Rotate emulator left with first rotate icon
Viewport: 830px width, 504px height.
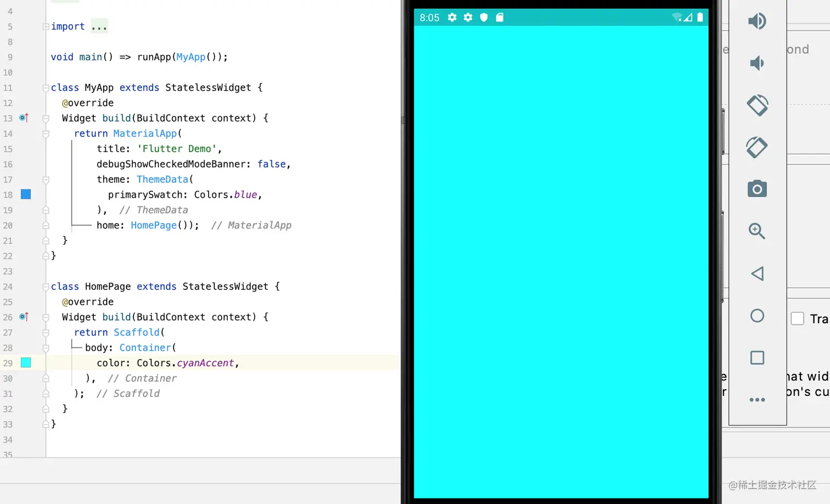757,105
